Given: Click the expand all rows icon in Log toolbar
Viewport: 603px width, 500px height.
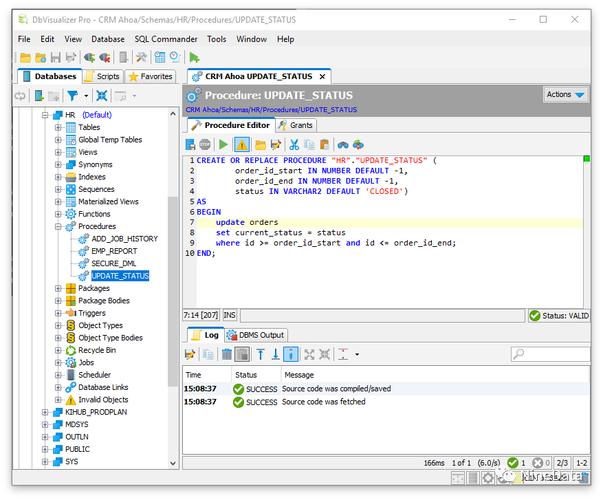Looking at the screenshot, I should point(309,354).
